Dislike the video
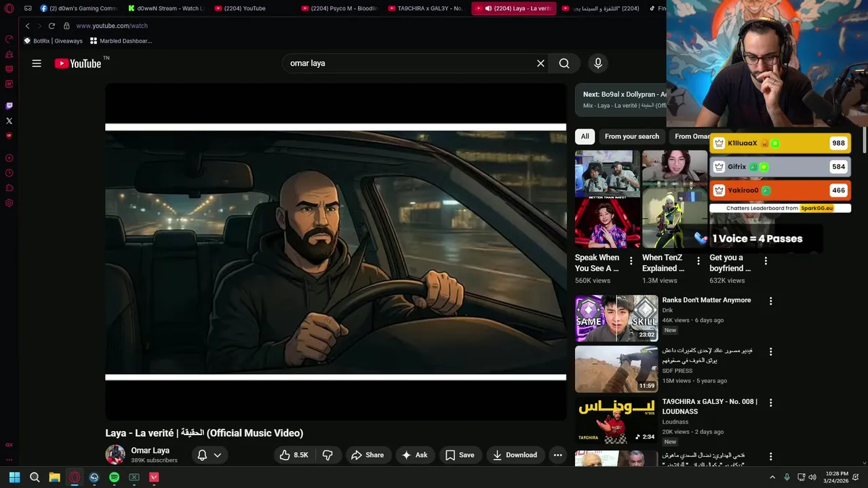 (x=328, y=455)
